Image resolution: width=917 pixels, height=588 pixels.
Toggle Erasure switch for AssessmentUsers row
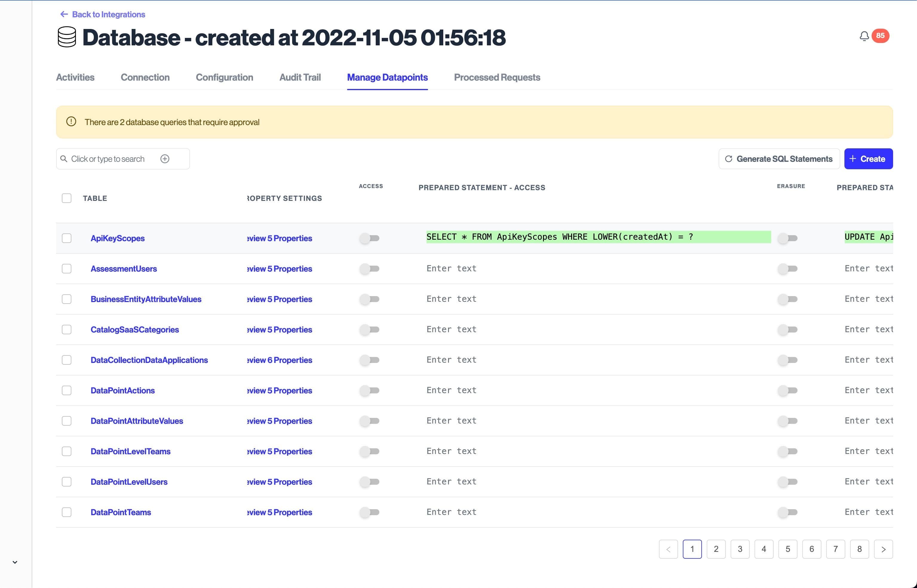787,269
